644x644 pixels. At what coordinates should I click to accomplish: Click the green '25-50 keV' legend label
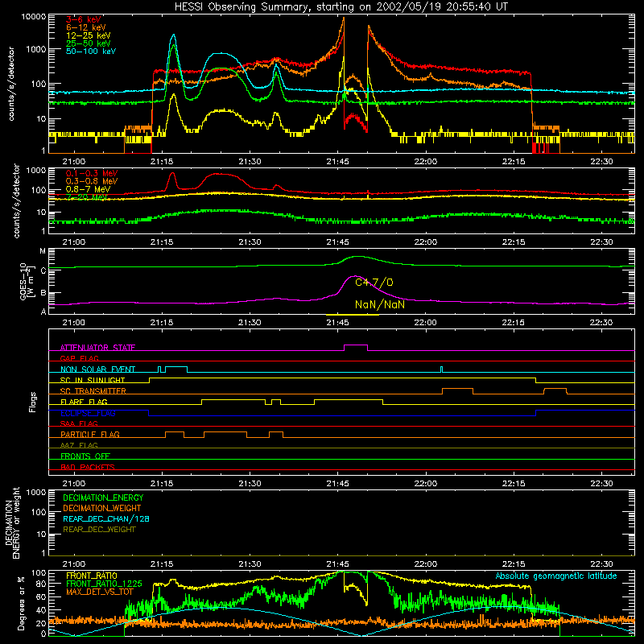[x=89, y=43]
